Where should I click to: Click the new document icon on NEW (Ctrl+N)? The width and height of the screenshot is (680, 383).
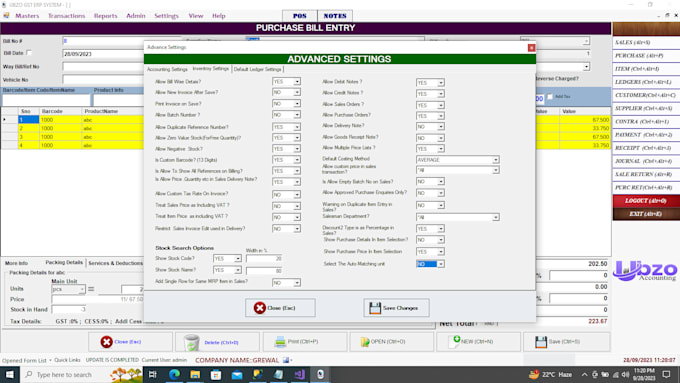click(456, 341)
